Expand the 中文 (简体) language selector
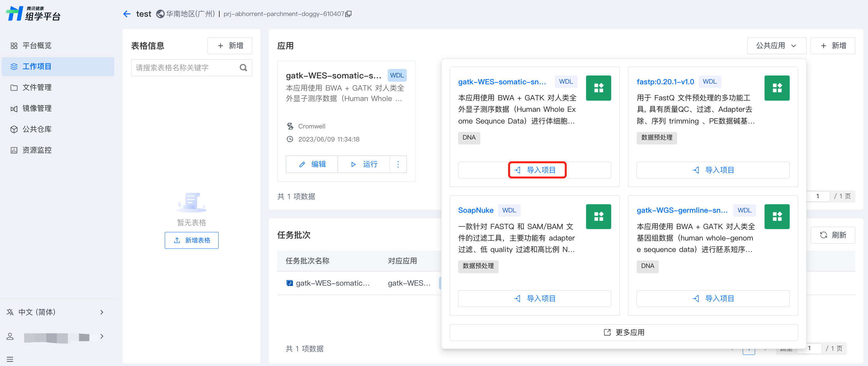 pyautogui.click(x=102, y=312)
